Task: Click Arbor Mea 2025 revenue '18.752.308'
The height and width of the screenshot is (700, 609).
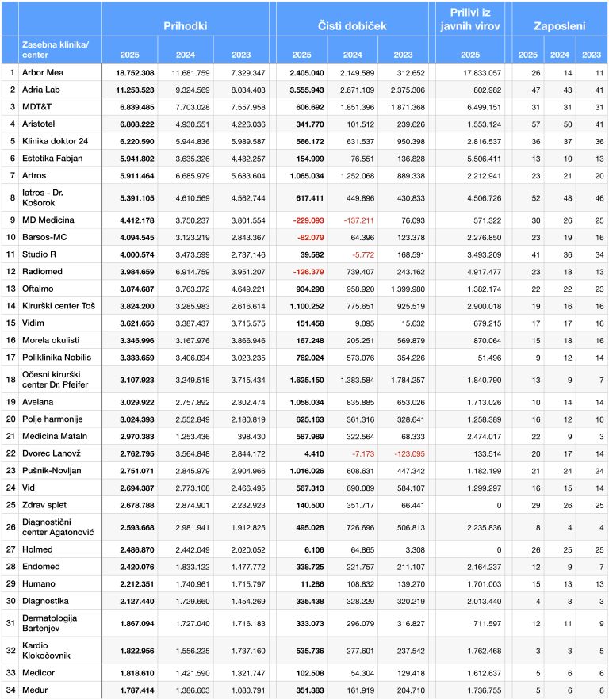Action: click(x=135, y=73)
